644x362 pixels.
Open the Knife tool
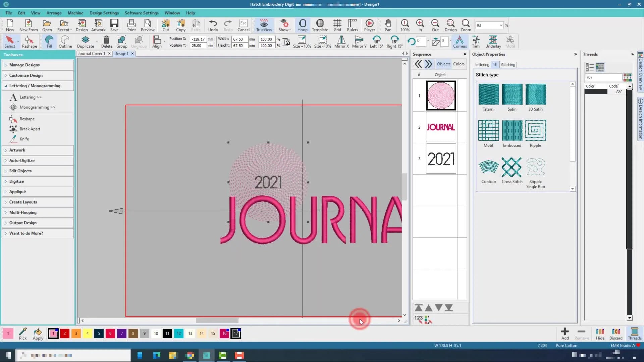pos(23,139)
